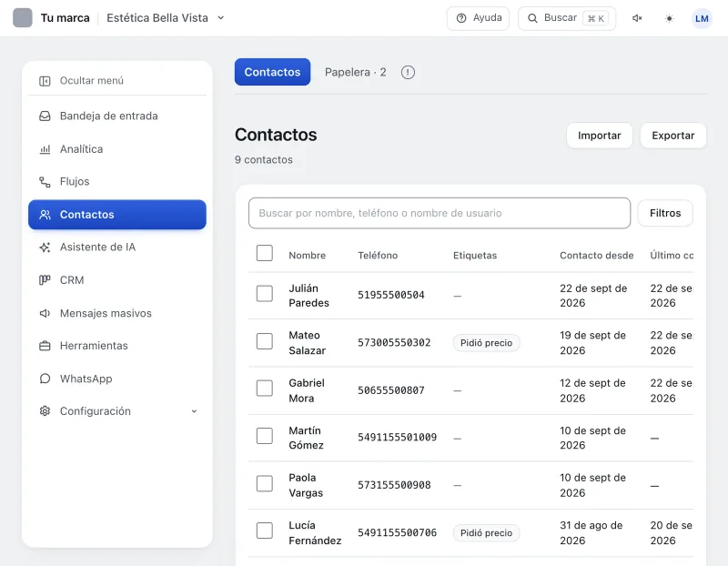The width and height of the screenshot is (728, 566).
Task: Click Pidió precio tag on Mateo Salazar
Action: click(486, 343)
